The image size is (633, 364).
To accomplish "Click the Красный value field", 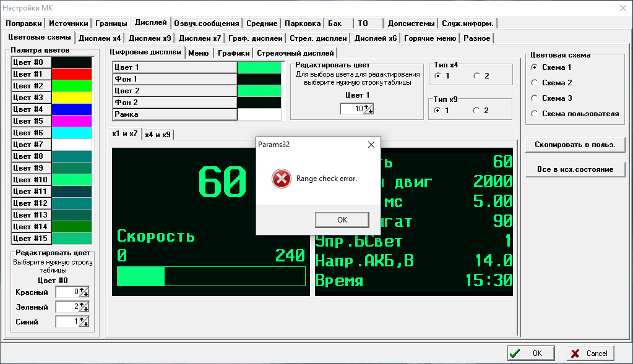I will point(67,292).
